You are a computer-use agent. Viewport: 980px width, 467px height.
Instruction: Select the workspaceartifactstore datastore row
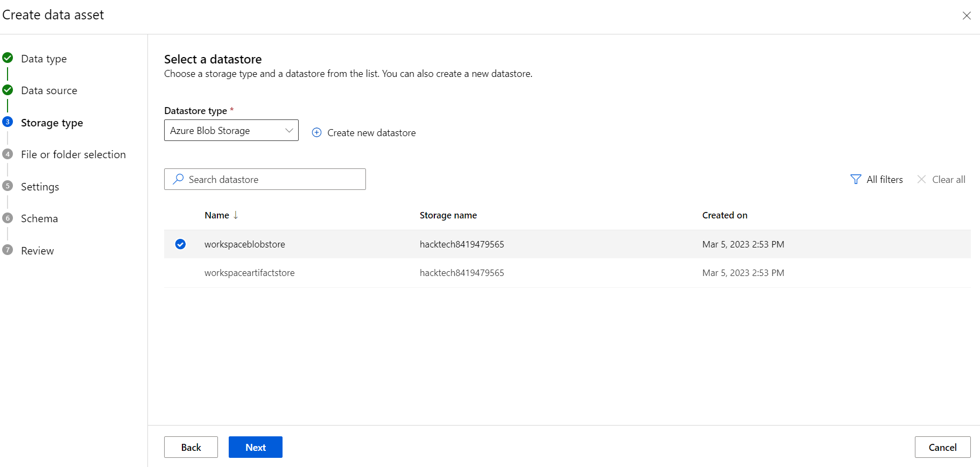[x=249, y=273]
